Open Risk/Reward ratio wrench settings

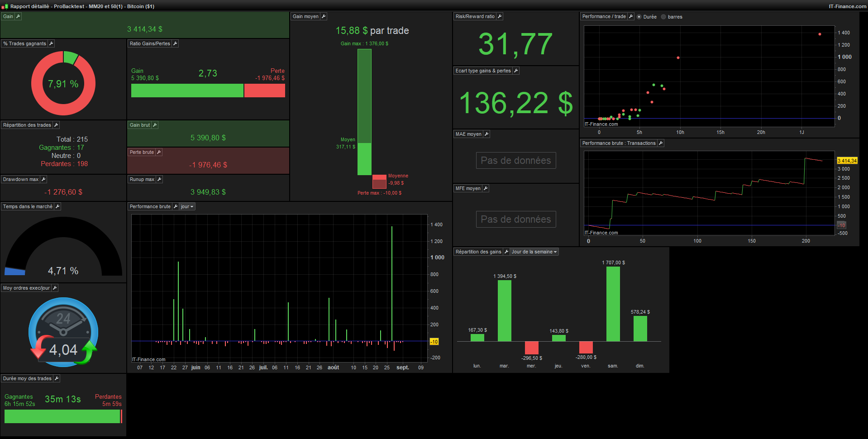click(x=500, y=16)
